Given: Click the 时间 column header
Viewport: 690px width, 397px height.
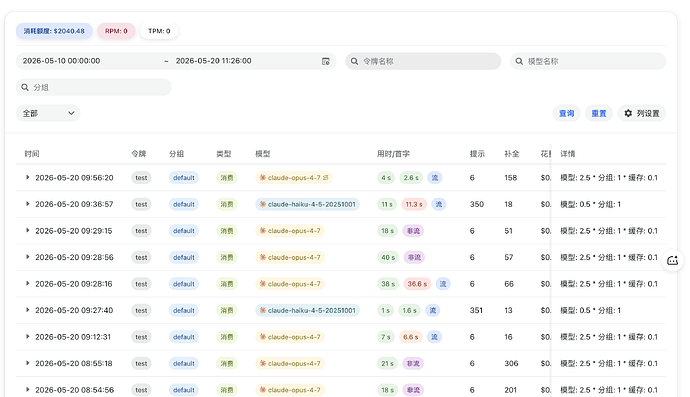Looking at the screenshot, I should (x=32, y=154).
